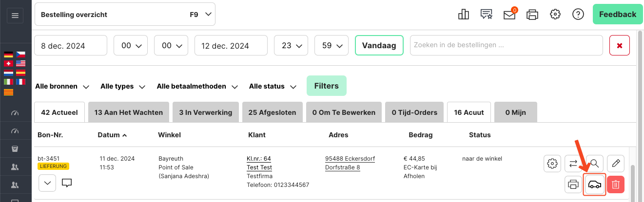This screenshot has height=202, width=644.
Task: Open the statistics bar chart icon
Action: 464,15
